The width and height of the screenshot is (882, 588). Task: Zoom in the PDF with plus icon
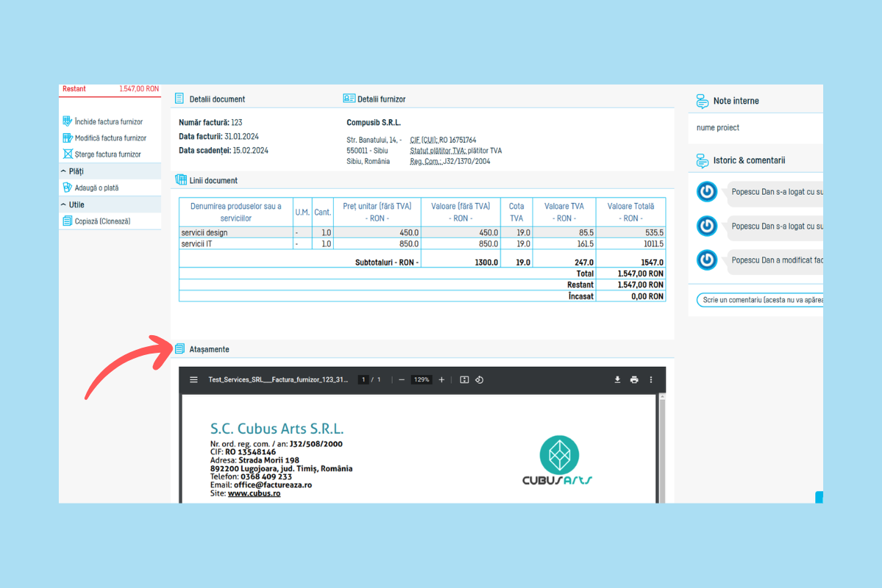pos(442,380)
